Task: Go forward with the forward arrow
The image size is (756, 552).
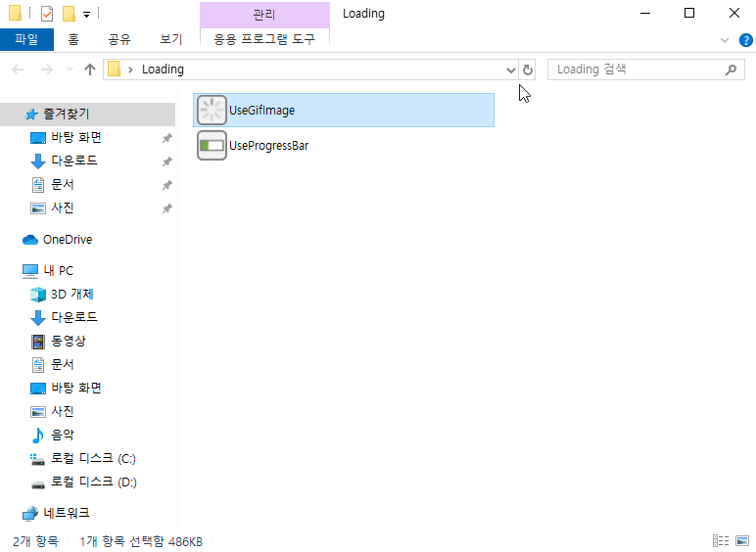Action: coord(47,69)
